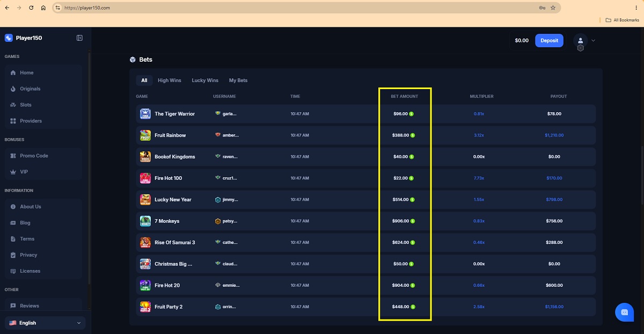Click the Player150 logo icon

9,38
